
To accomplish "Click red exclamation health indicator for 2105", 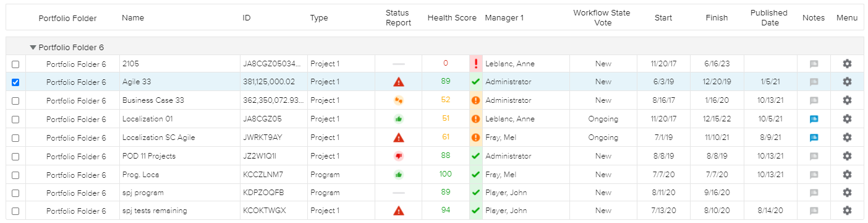I will (x=475, y=63).
